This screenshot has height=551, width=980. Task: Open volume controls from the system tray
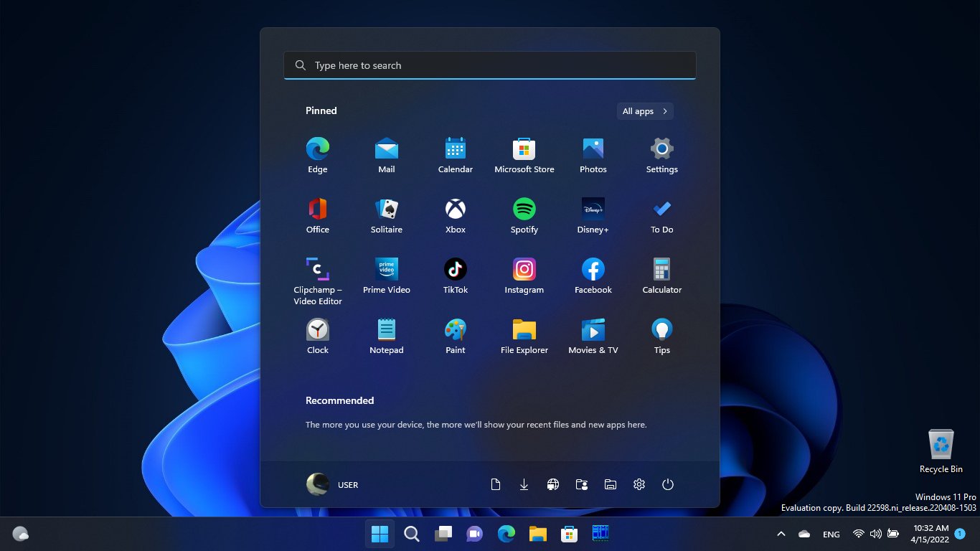coord(876,534)
